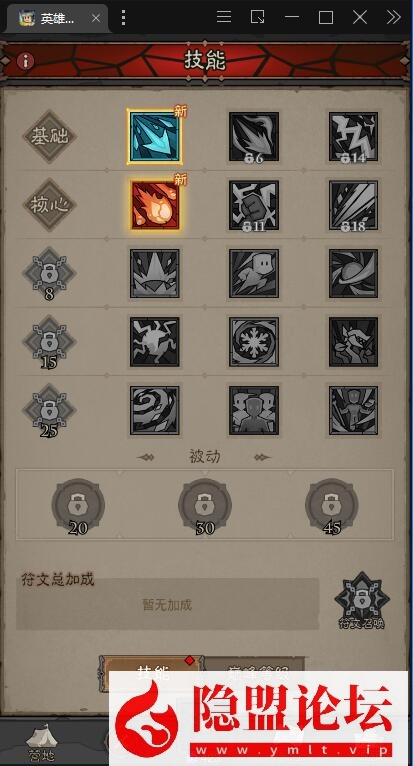Click the locked lightning skill requiring level 14
Viewport: 413px width, 766px height.
353,137
